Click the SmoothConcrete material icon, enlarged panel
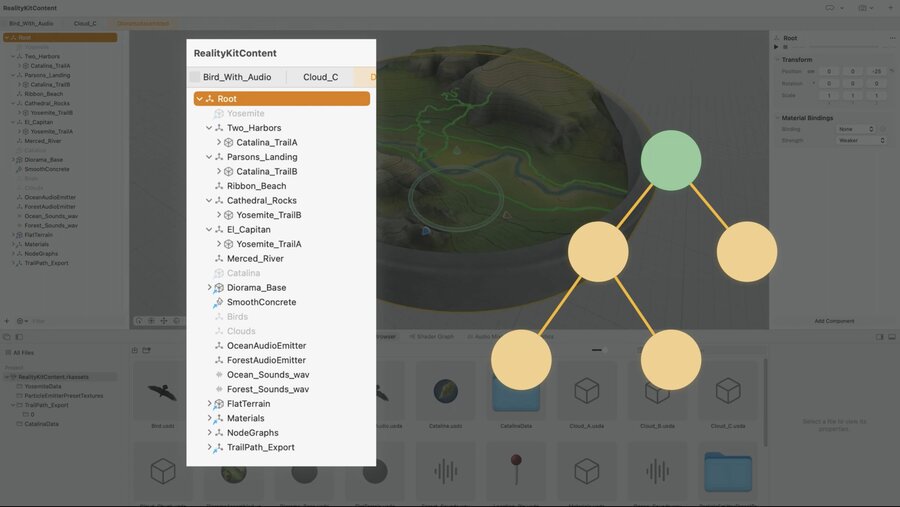The width and height of the screenshot is (900, 507). [219, 302]
